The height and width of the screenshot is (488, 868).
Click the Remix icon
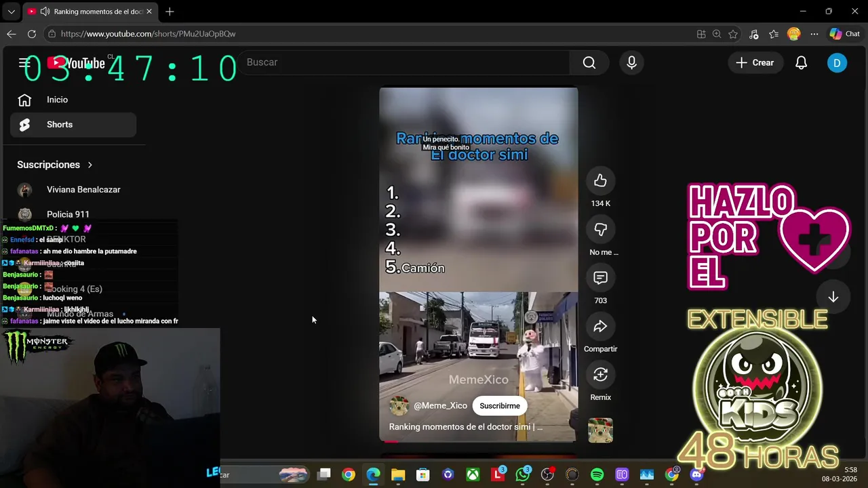[x=600, y=375]
